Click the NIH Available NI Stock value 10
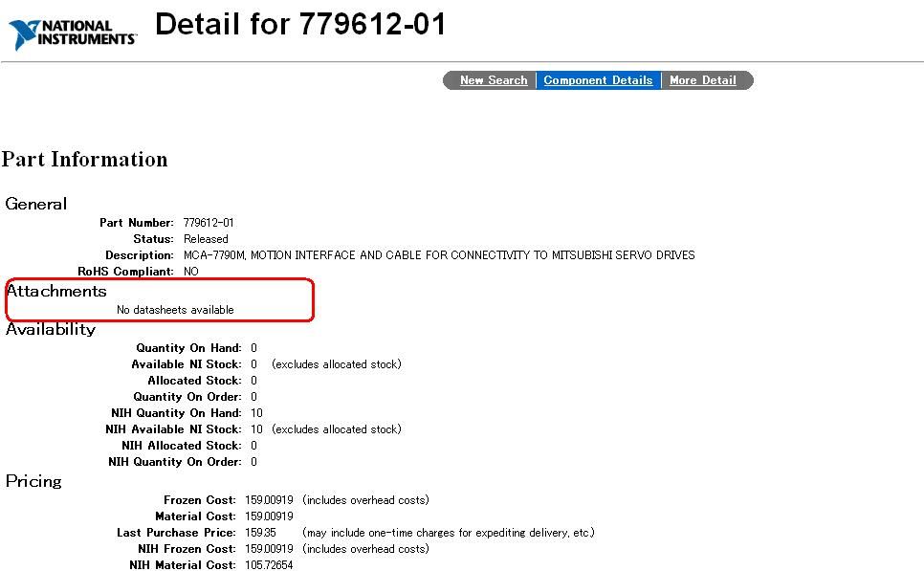The width and height of the screenshot is (924, 571). pos(256,429)
